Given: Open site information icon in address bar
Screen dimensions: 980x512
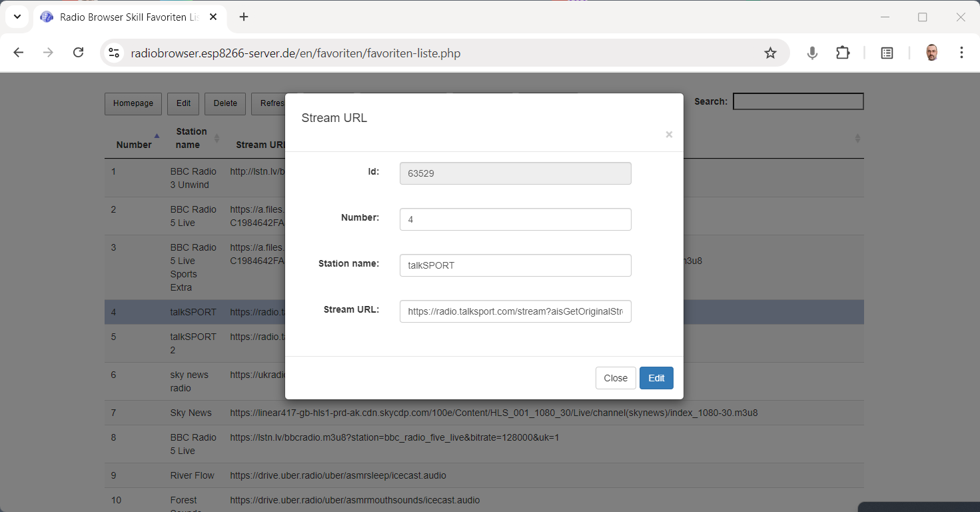Looking at the screenshot, I should pyautogui.click(x=114, y=53).
